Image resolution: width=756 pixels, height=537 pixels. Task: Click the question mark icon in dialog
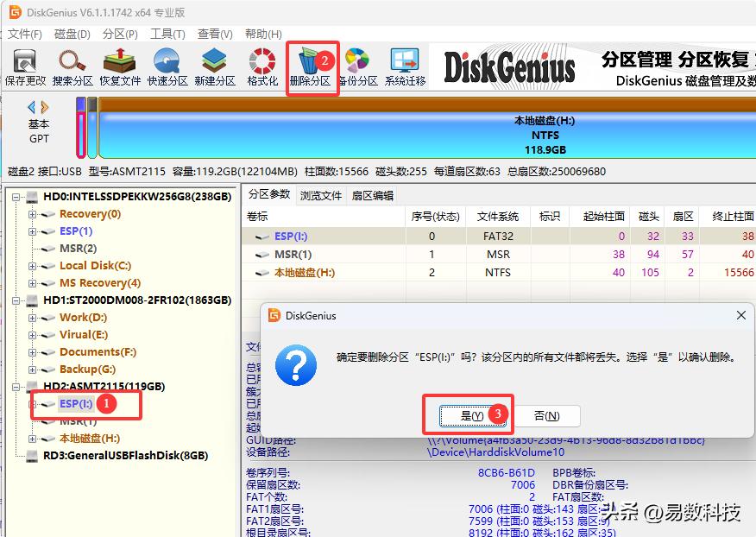(296, 364)
